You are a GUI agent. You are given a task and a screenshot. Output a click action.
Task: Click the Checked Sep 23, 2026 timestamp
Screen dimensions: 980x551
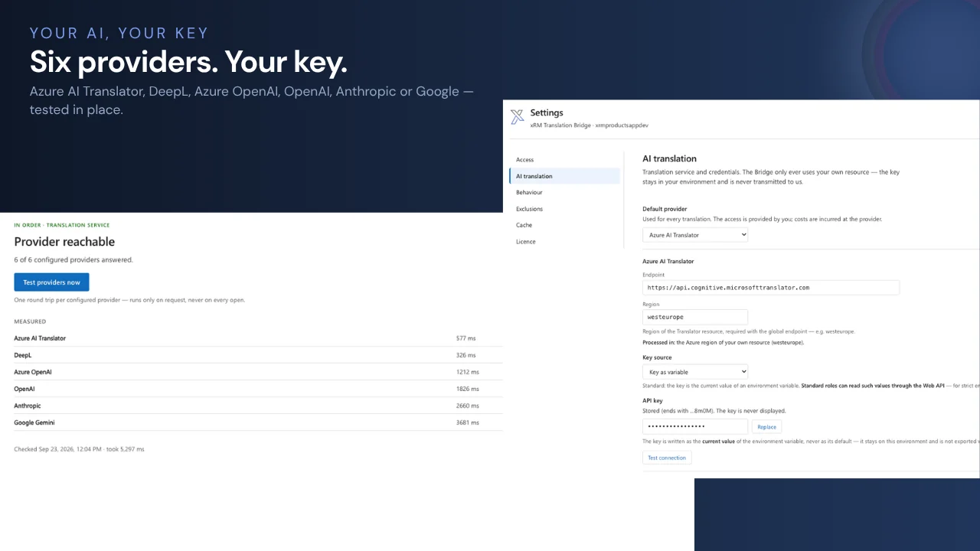[79, 449]
